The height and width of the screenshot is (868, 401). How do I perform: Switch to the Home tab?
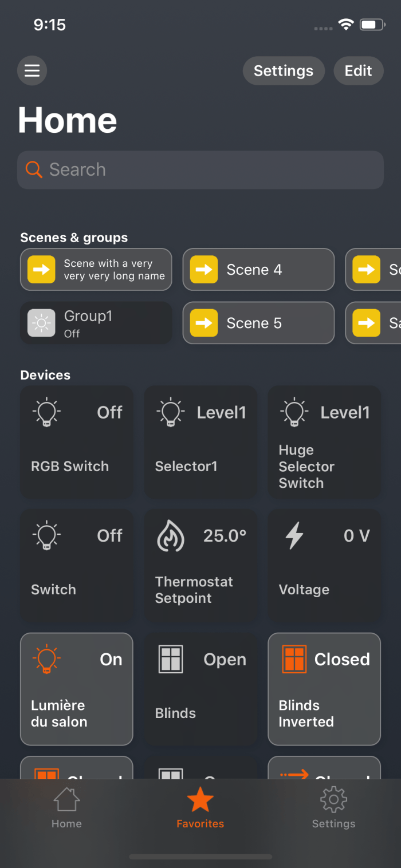coord(66,807)
